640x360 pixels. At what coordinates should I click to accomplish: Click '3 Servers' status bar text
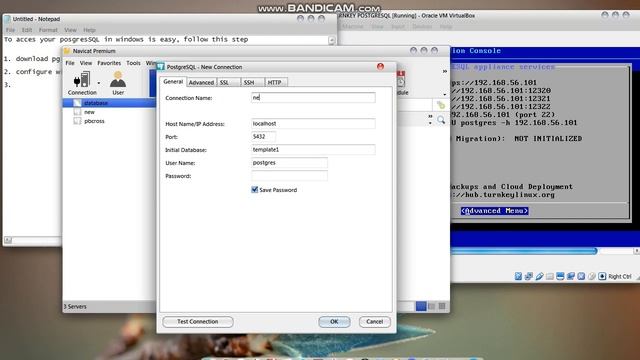[75, 306]
